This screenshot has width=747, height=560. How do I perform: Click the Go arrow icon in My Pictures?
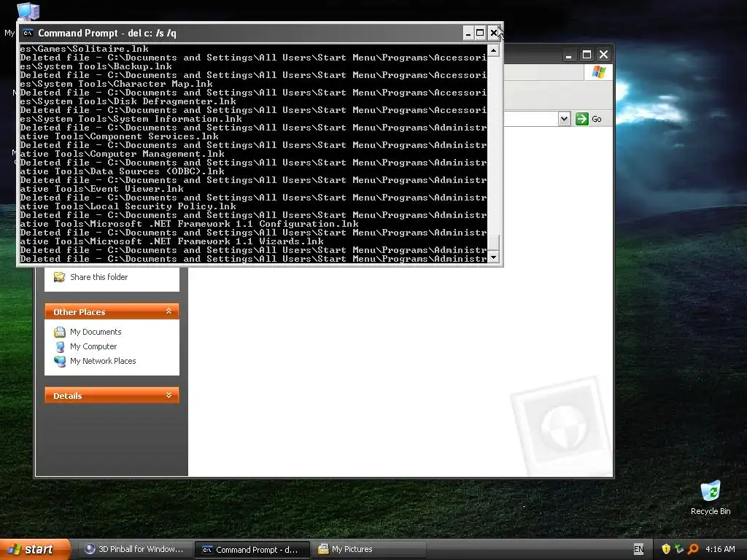point(581,119)
